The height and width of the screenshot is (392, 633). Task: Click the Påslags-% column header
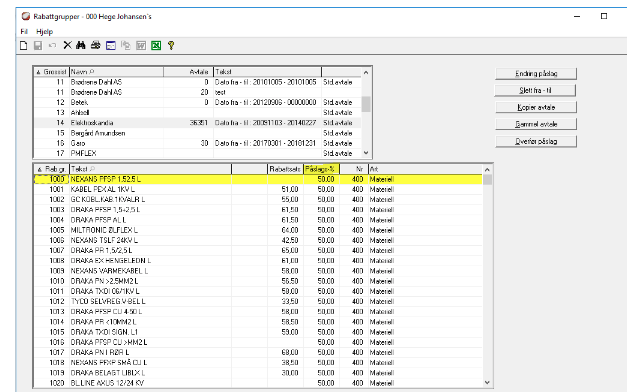coord(321,169)
